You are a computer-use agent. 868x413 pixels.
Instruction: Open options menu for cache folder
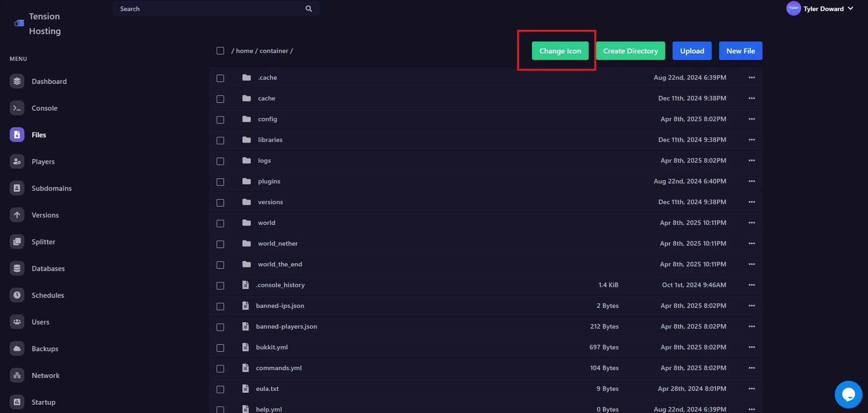coord(752,98)
